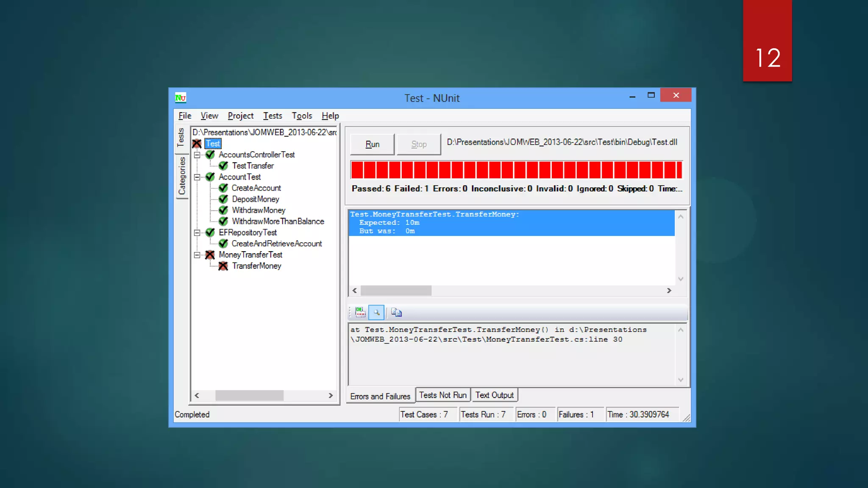Toggle the magnifier tip-window icon
The width and height of the screenshot is (868, 488).
point(376,312)
